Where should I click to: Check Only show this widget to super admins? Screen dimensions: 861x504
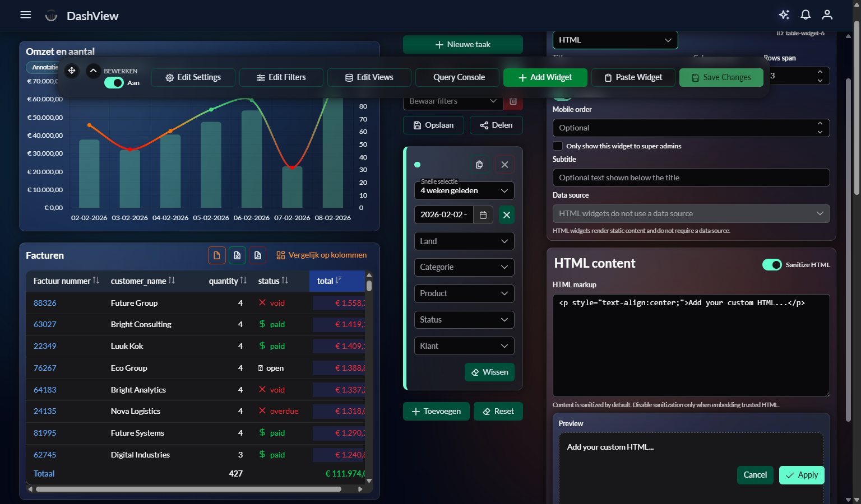558,146
